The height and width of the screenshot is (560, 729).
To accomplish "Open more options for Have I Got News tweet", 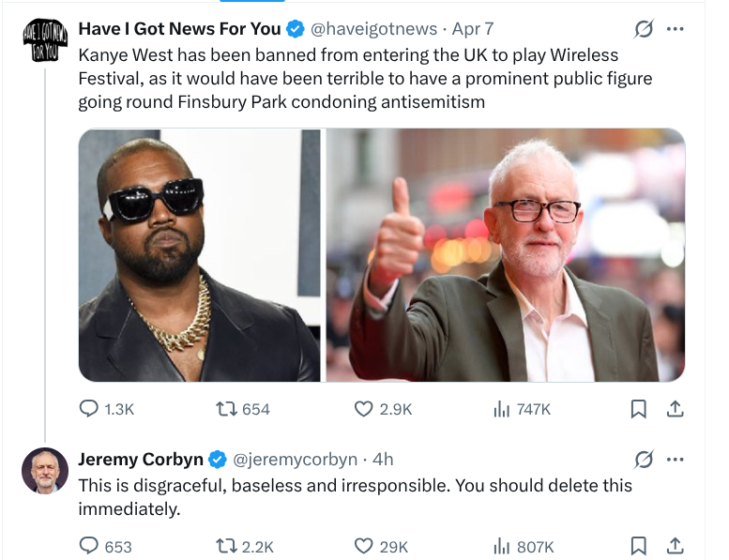I will (675, 29).
